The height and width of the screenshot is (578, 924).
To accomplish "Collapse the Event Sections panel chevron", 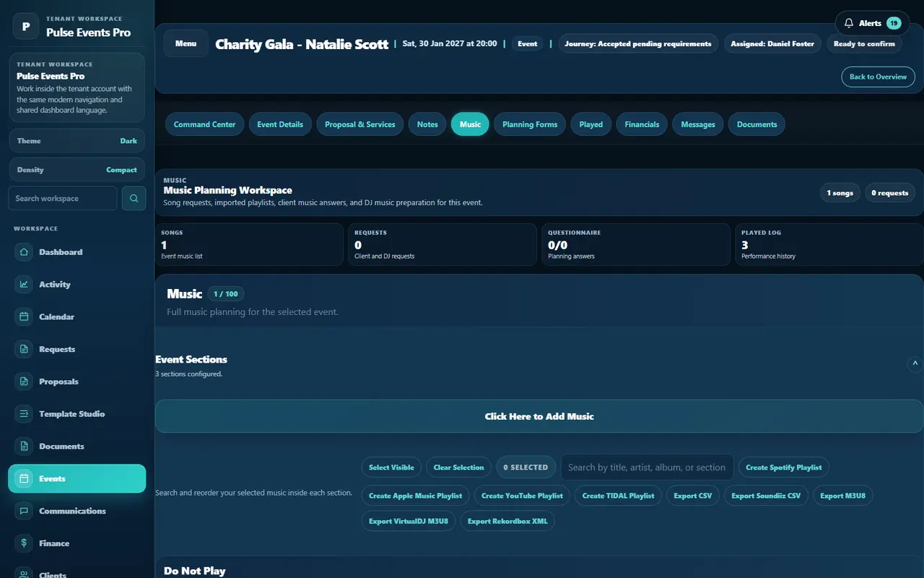I will tap(915, 363).
